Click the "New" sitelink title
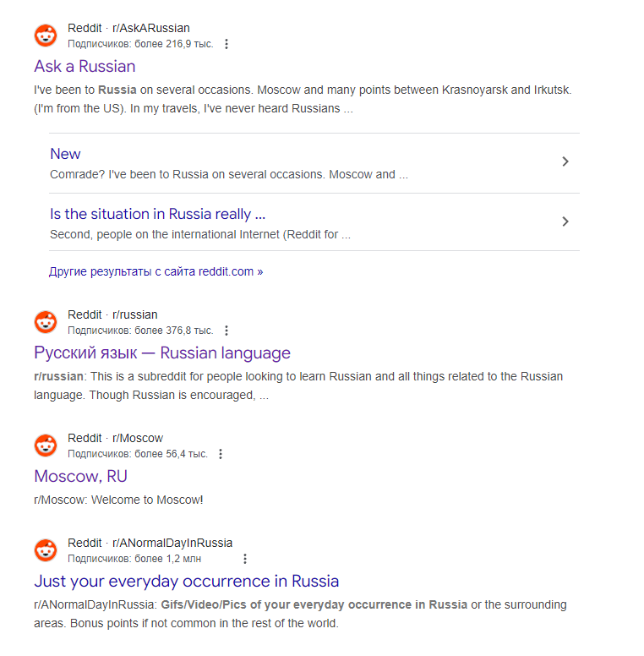This screenshot has width=644, height=656. 65,154
